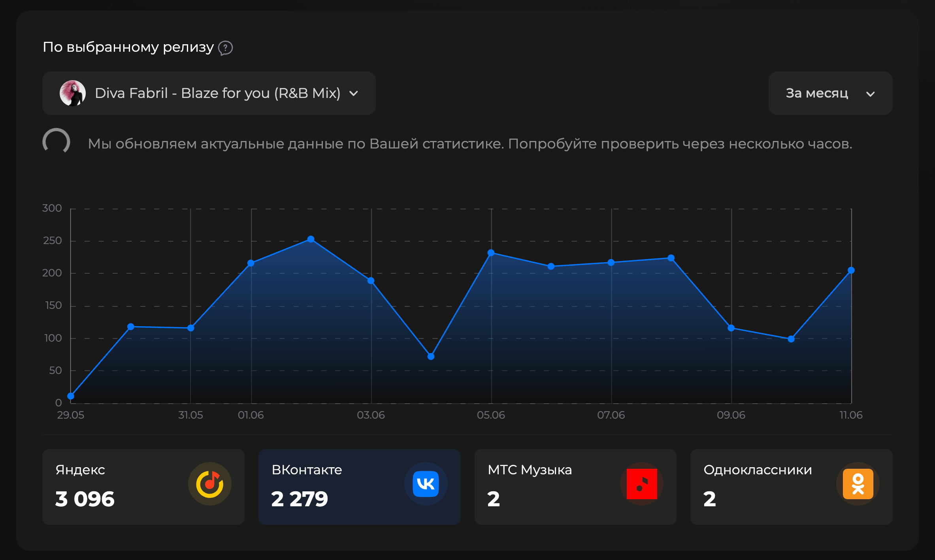935x560 pixels.
Task: Select the МТС Музыка platform card
Action: [x=575, y=487]
